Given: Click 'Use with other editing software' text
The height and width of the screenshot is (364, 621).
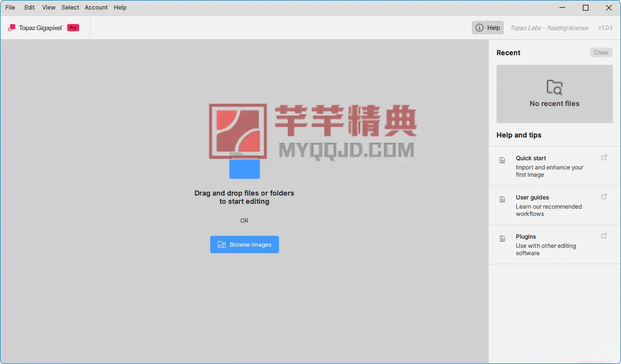Looking at the screenshot, I should click(546, 249).
